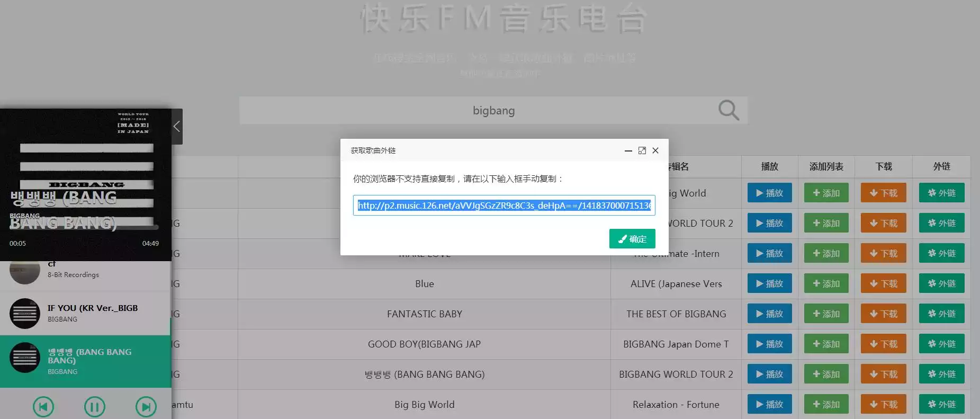The height and width of the screenshot is (419, 980).
Task: Skip to next track
Action: pos(146,407)
